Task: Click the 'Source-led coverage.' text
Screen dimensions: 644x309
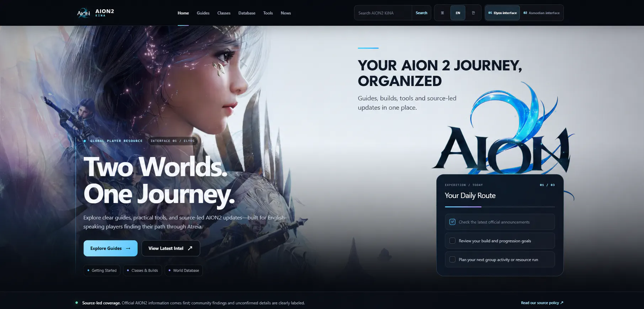Action: [x=101, y=303]
